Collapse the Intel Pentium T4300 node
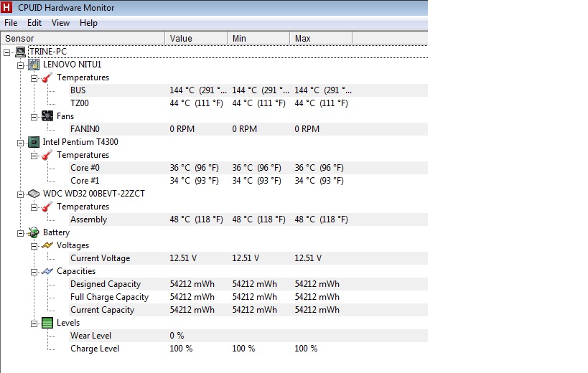Image resolution: width=588 pixels, height=373 pixels. pos(20,143)
